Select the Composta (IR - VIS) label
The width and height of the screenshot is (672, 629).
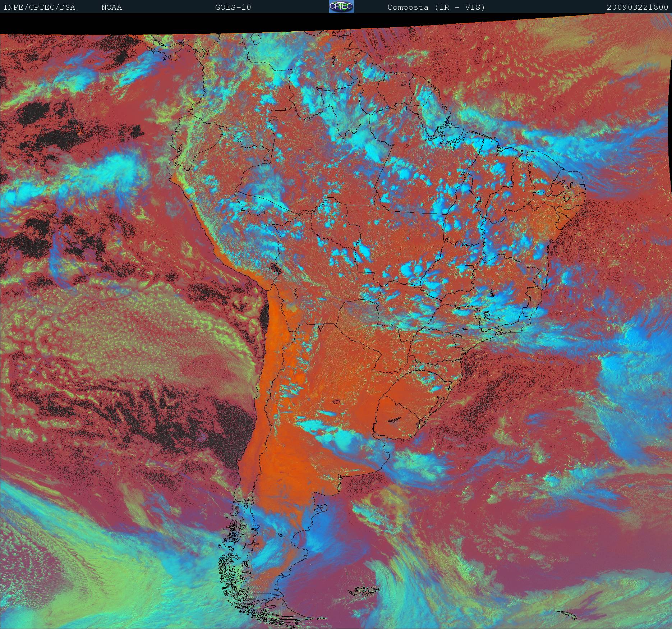coord(436,7)
